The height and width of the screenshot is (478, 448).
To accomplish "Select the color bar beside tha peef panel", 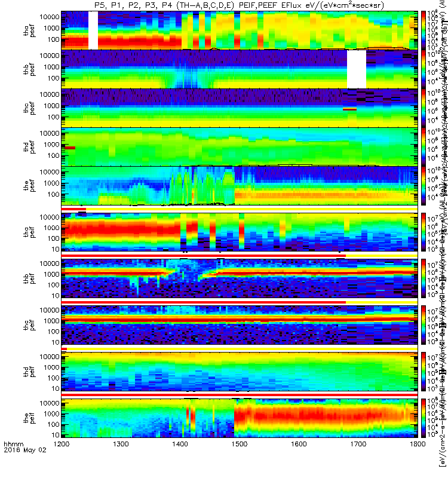I will [x=424, y=30].
